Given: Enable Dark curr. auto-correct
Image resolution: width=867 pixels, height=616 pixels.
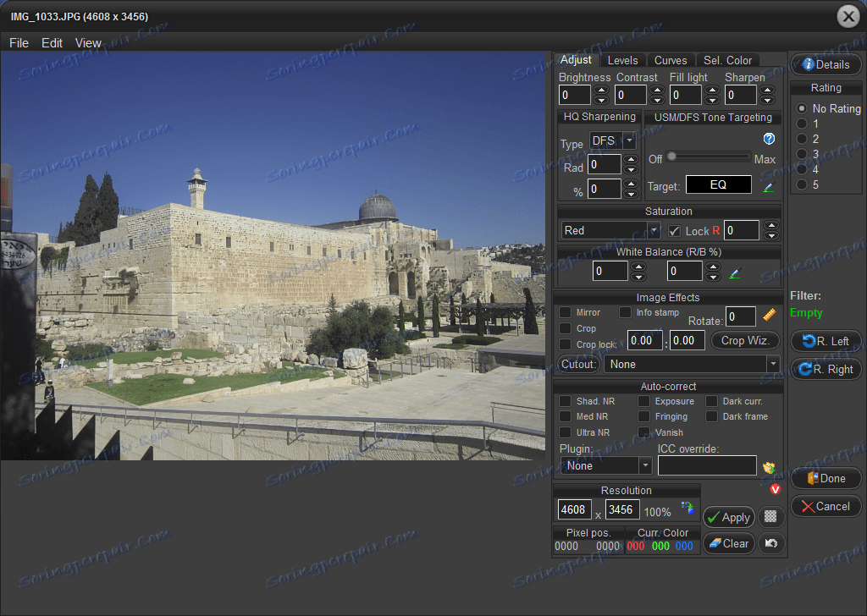Looking at the screenshot, I should click(711, 401).
